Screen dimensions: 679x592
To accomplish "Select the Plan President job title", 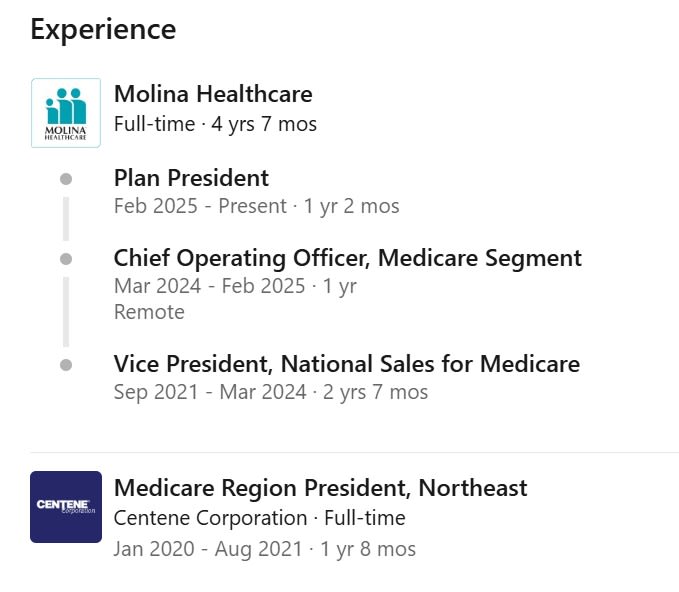I will point(191,178).
